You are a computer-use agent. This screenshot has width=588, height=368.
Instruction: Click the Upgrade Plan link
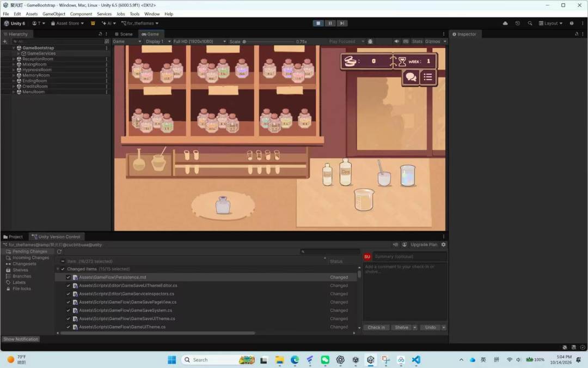pos(424,244)
